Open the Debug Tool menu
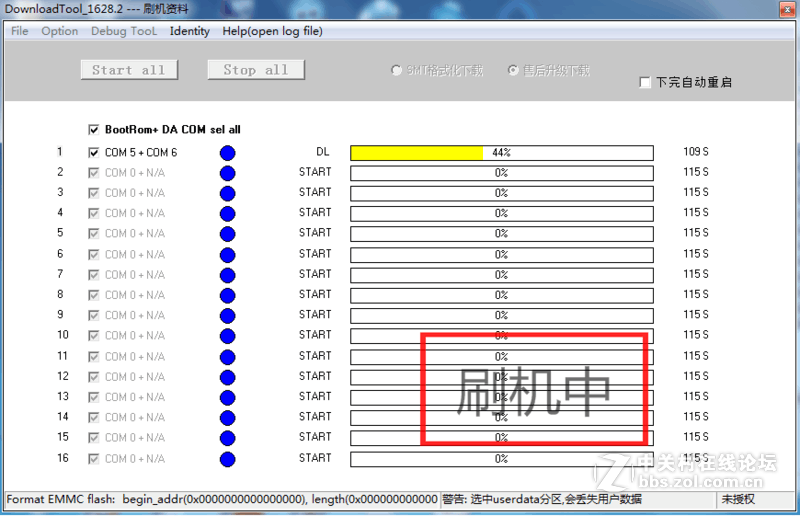800x516 pixels. click(x=124, y=31)
